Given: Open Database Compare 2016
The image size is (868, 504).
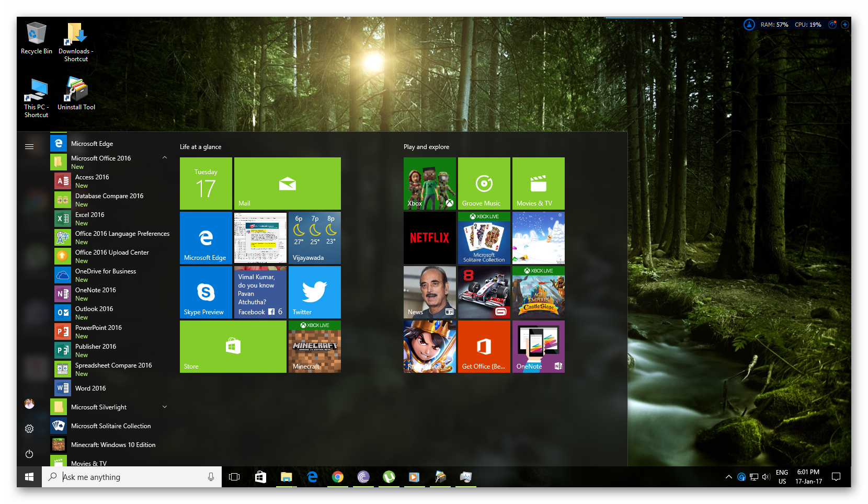Looking at the screenshot, I should point(113,200).
